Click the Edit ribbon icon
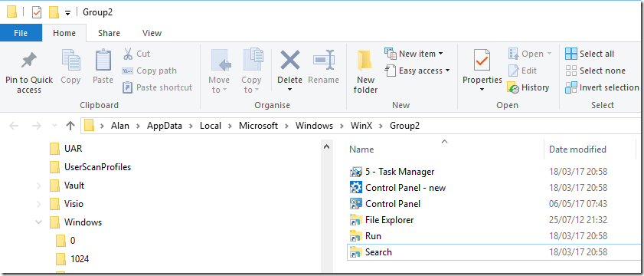 tap(513, 71)
